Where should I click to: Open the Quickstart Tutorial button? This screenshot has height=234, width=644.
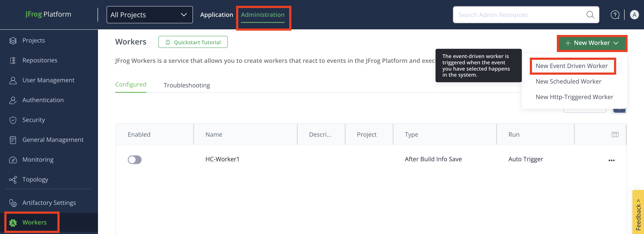[193, 42]
